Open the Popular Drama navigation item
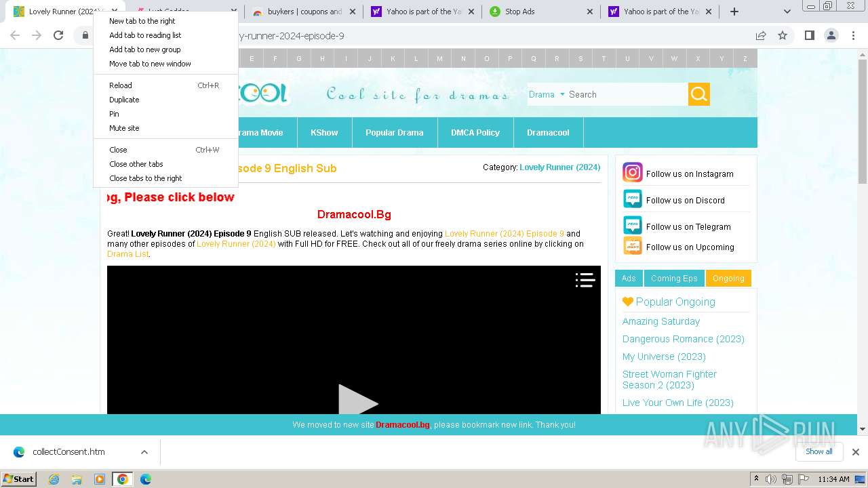 (x=394, y=132)
